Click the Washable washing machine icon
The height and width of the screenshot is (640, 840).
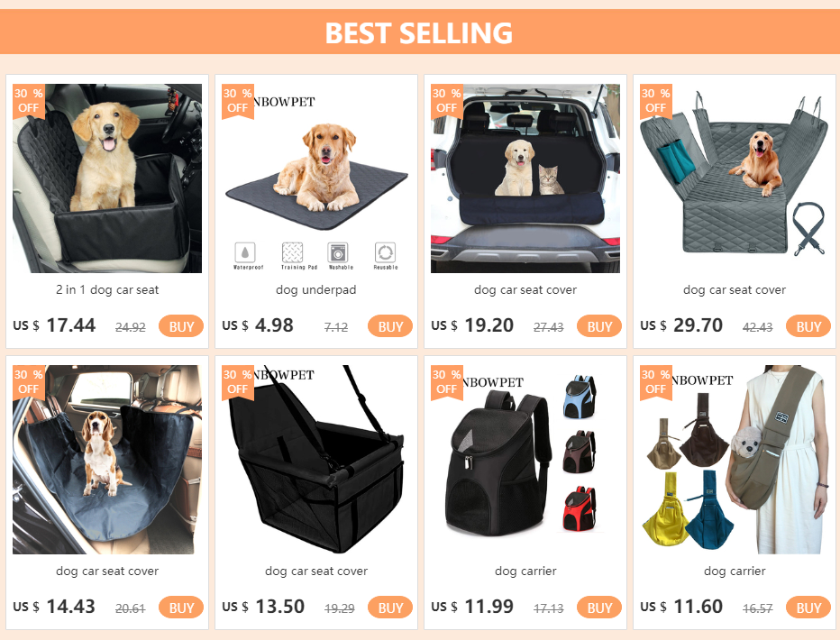[338, 252]
